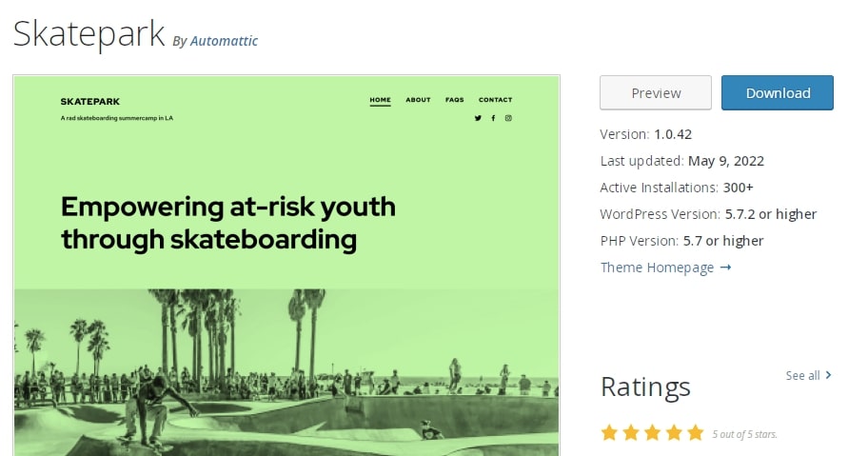Open the ABOUT menu item in preview

coord(418,100)
